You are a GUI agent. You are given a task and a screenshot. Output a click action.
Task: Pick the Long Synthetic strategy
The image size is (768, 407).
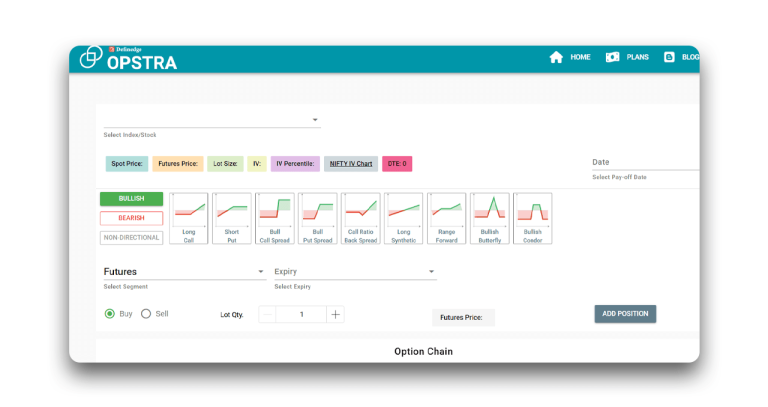pyautogui.click(x=404, y=218)
